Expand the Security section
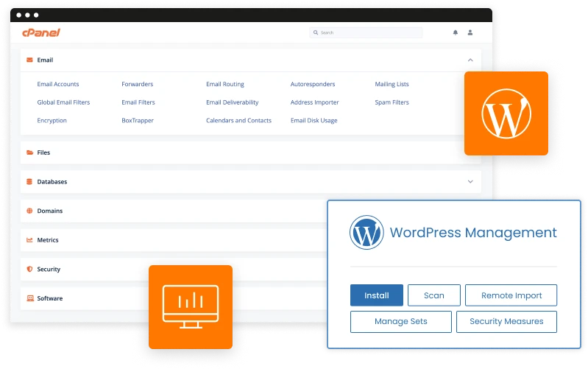This screenshot has height=369, width=588. 174,269
